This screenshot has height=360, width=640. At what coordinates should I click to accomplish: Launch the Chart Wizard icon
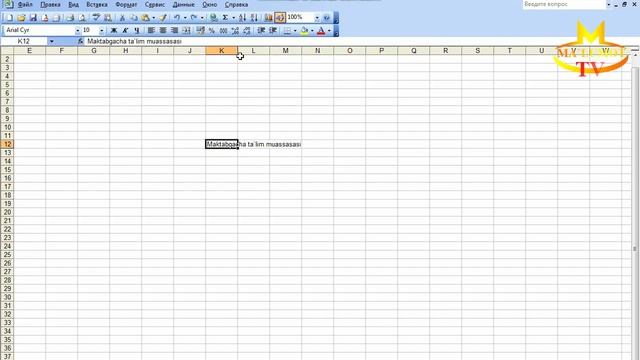[268, 18]
